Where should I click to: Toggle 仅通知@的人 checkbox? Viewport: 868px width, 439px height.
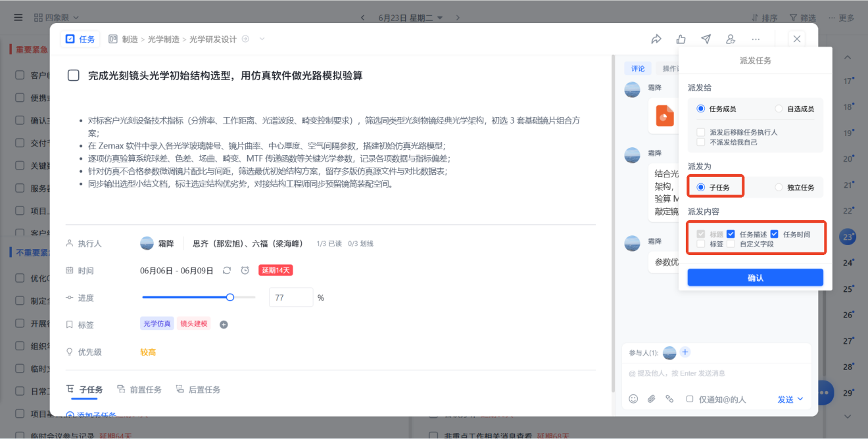click(690, 399)
